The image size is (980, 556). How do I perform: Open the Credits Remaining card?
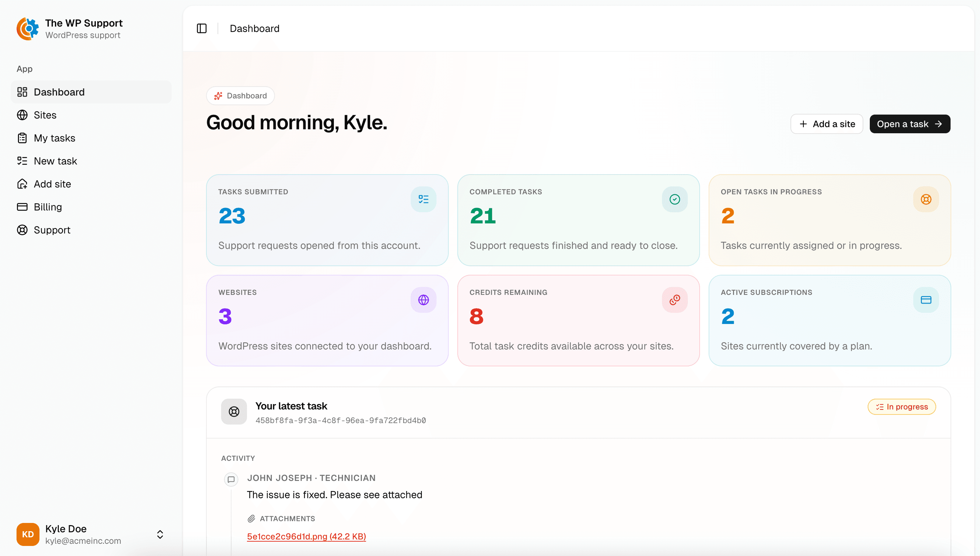(x=578, y=321)
